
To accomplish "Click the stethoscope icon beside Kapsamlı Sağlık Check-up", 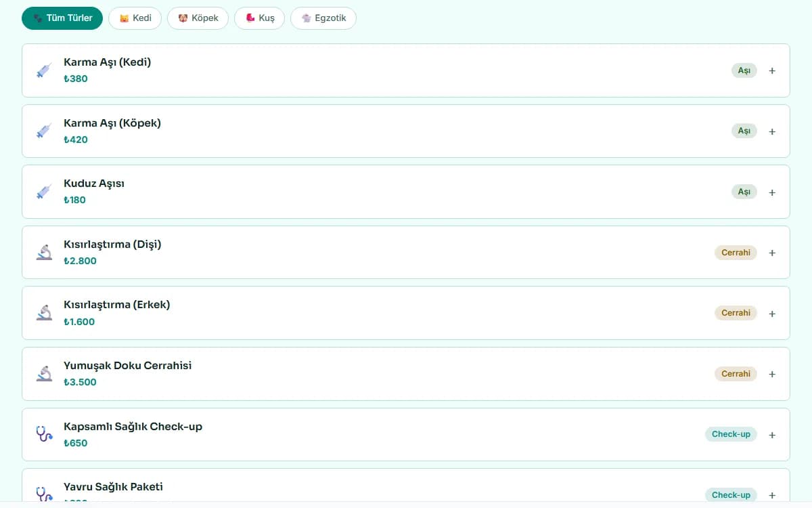I will [44, 434].
